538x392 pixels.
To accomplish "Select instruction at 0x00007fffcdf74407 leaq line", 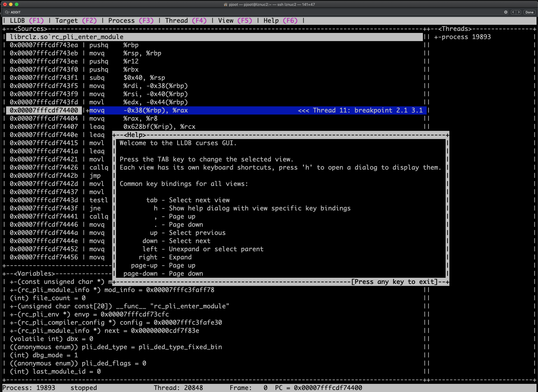I will coord(102,127).
